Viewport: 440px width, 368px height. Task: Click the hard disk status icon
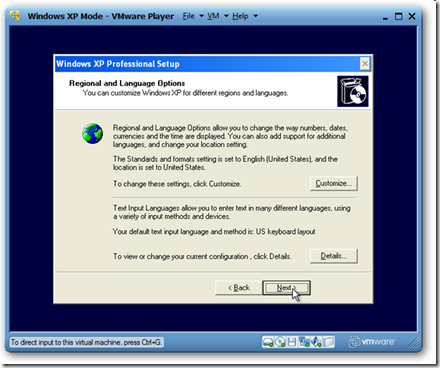click(x=268, y=342)
